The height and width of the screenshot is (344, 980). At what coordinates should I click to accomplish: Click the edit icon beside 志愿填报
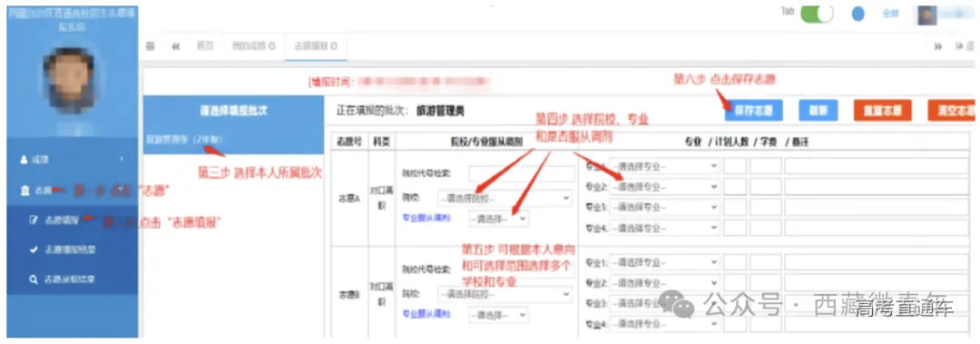[x=34, y=220]
